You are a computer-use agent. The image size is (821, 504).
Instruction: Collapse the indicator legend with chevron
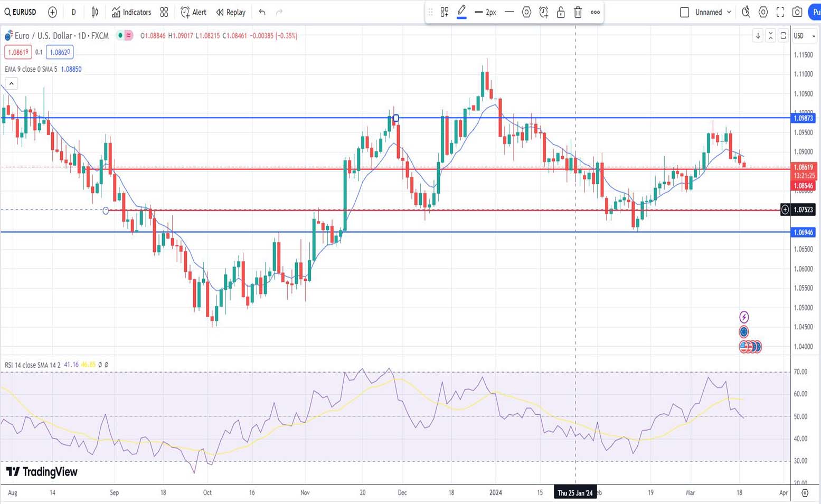(x=11, y=83)
